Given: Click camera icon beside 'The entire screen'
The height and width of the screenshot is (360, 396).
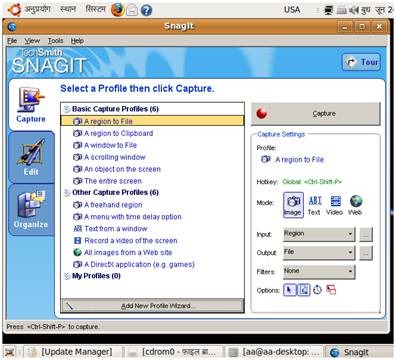Looking at the screenshot, I should 77,181.
